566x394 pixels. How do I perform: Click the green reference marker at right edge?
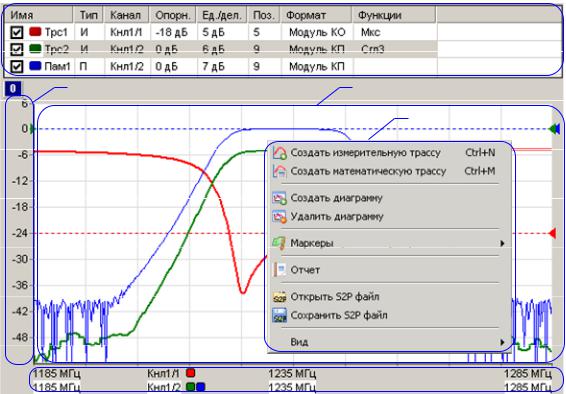[x=552, y=129]
